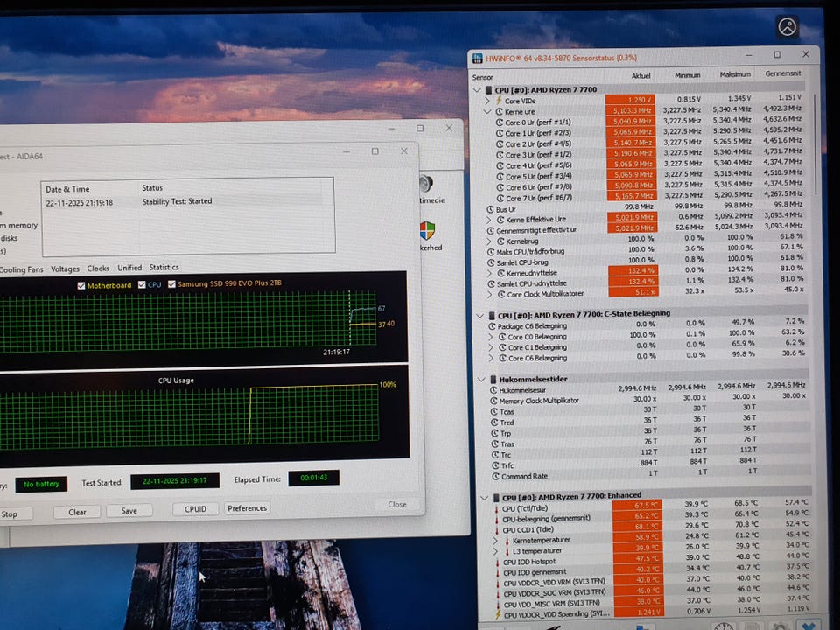The width and height of the screenshot is (840, 630).
Task: Disable the Samsung SSD 990 EVO Plus checkbox
Action: click(x=171, y=285)
